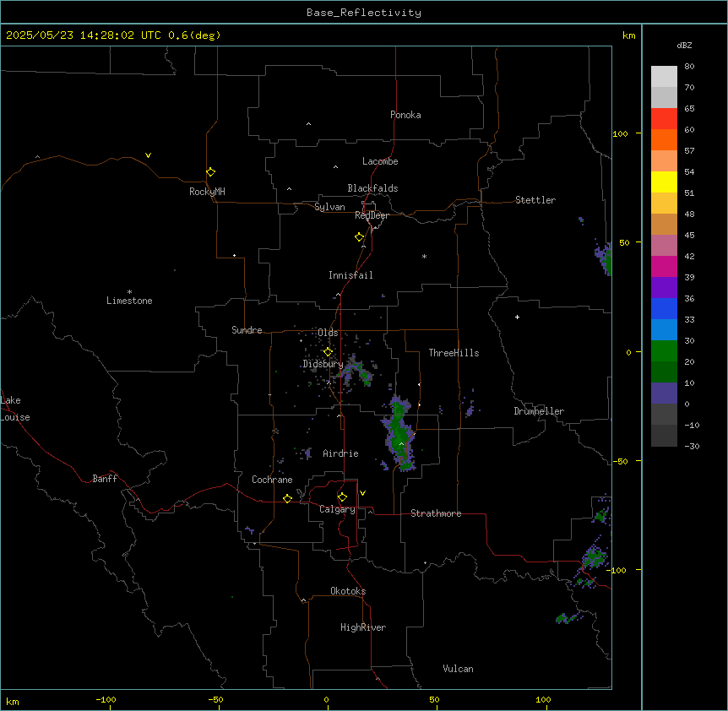Viewport: 728px width, 711px height.
Task: Select the Sundre town label
Action: click(247, 330)
